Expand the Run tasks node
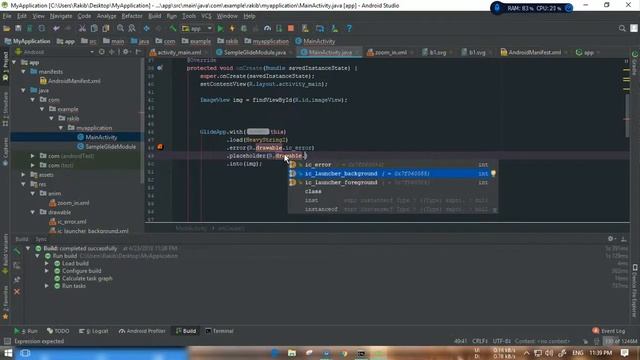Viewport: 640px width, 360px height. pyautogui.click(x=47, y=286)
